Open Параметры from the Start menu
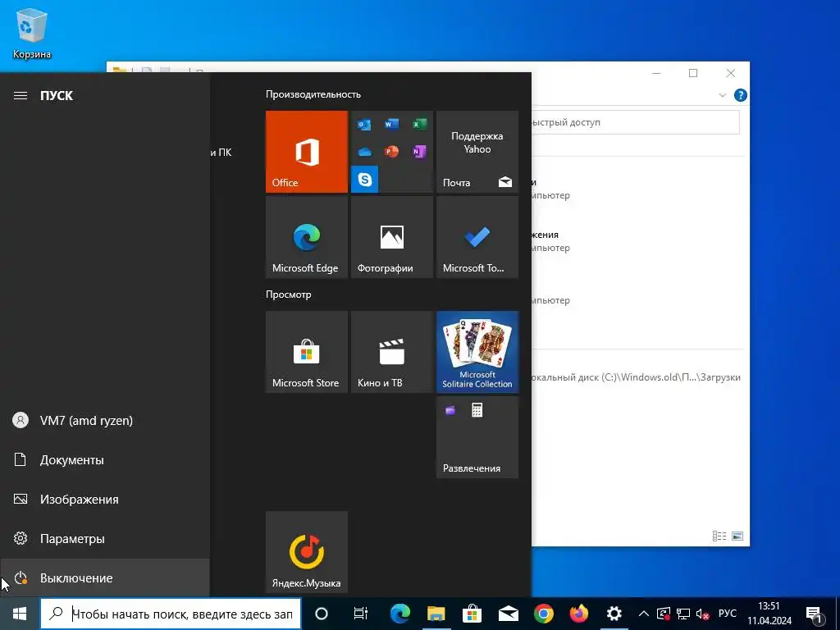The height and width of the screenshot is (630, 840). (x=104, y=538)
